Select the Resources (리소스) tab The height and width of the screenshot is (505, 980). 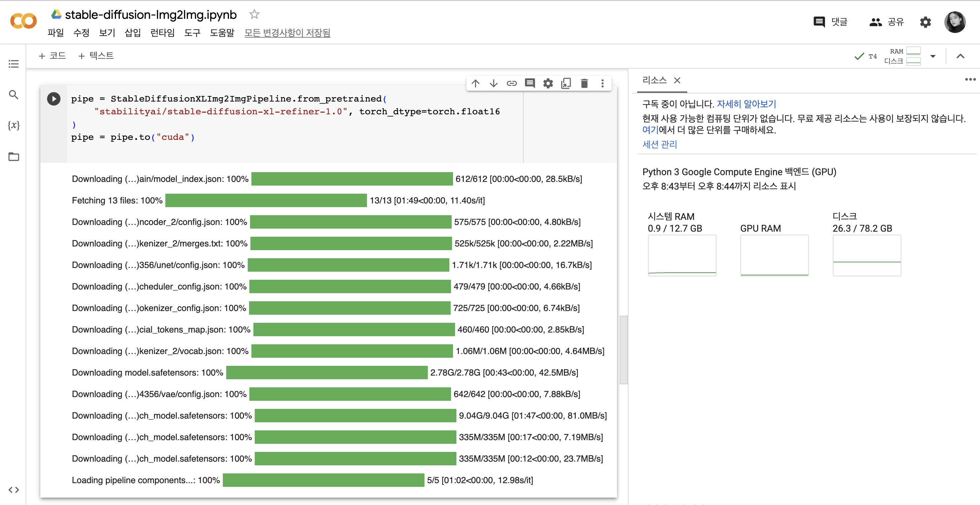tap(654, 80)
